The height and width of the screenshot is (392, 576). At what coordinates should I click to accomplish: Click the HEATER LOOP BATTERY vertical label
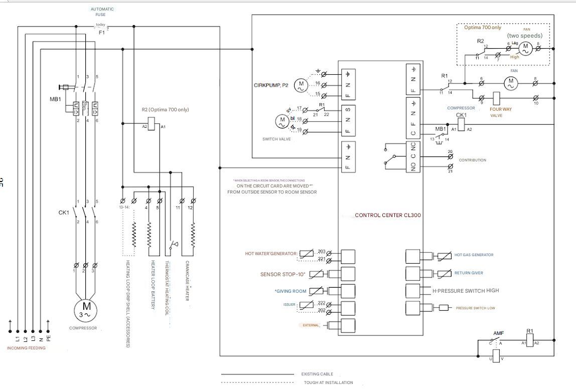coord(153,285)
